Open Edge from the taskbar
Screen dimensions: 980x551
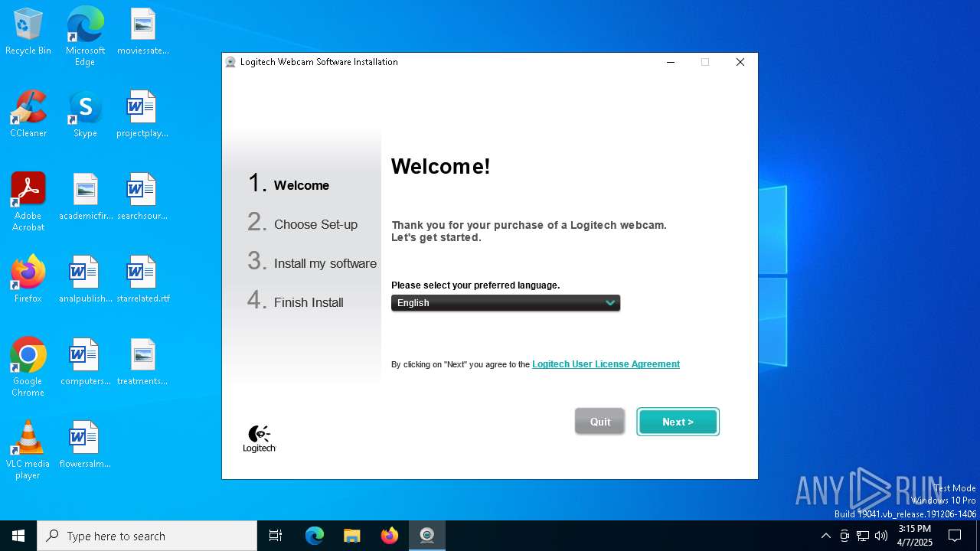click(x=315, y=536)
